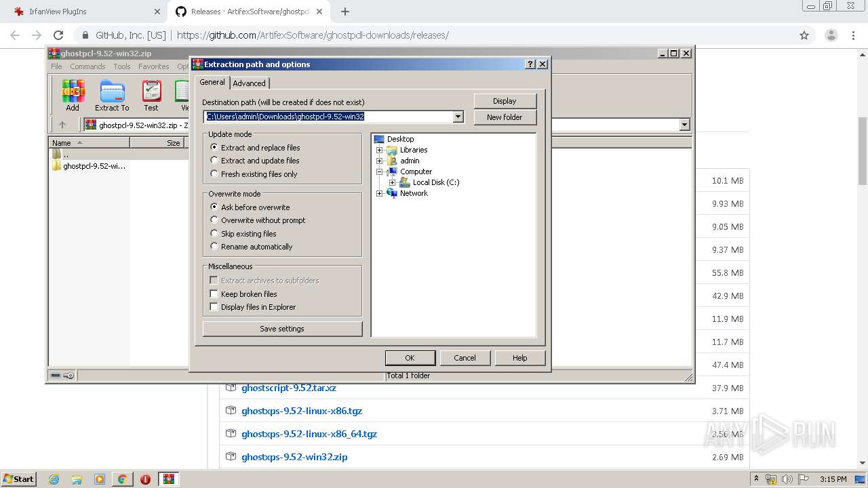The height and width of the screenshot is (488, 868).
Task: Expand the Local Disk (C:) node
Action: (x=392, y=182)
